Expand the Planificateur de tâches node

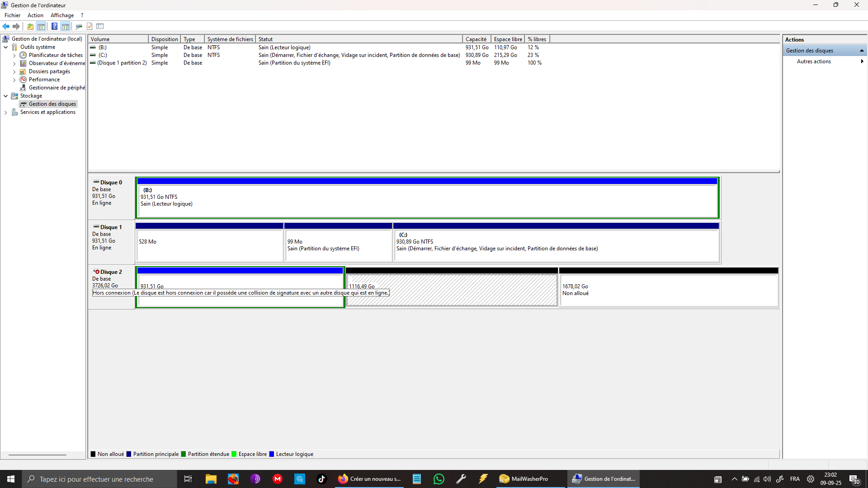(14, 55)
